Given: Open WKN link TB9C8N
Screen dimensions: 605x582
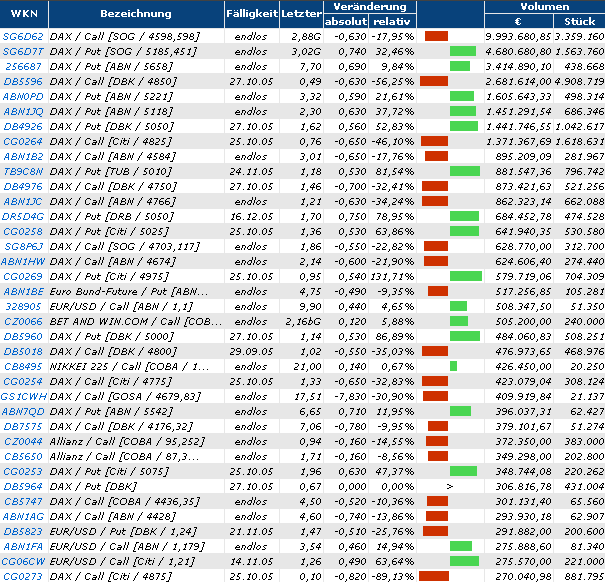Looking at the screenshot, I should coord(23,171).
